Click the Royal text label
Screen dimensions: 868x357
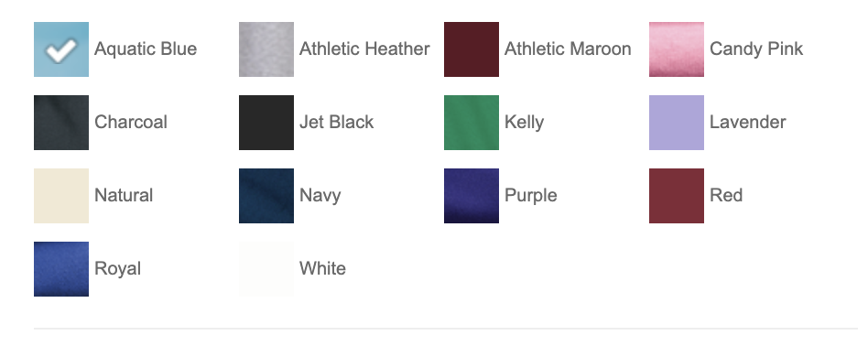coord(118,269)
